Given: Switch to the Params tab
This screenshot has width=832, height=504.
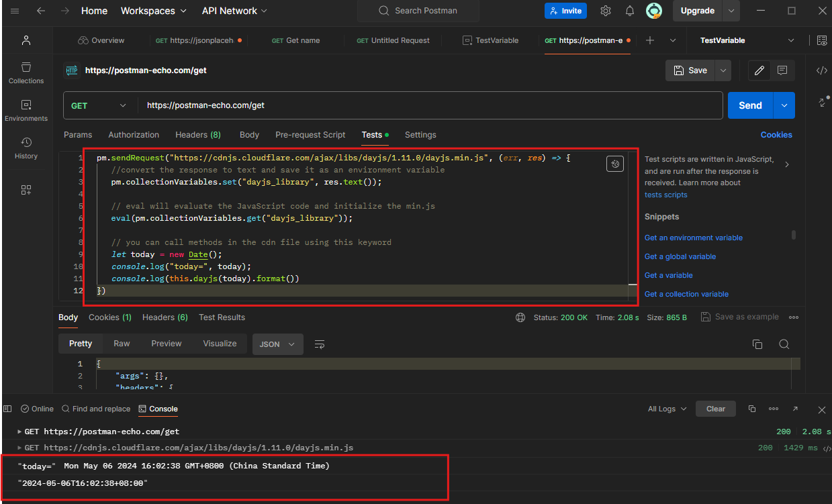Looking at the screenshot, I should (x=78, y=135).
